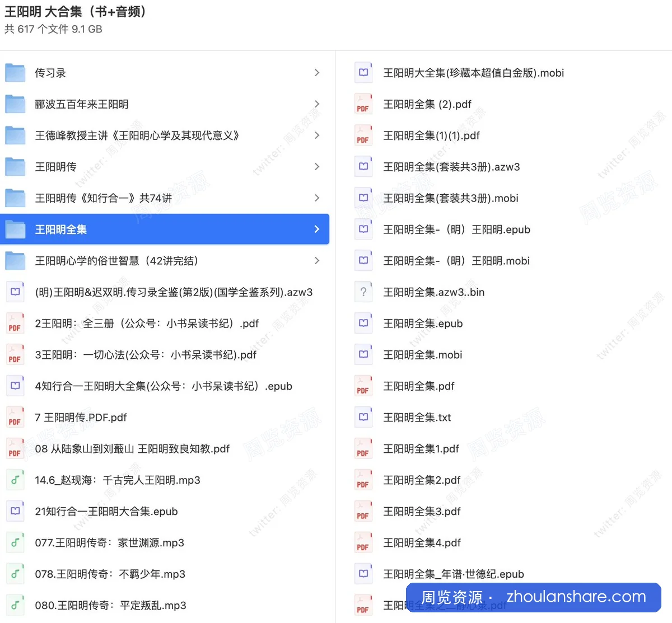The image size is (672, 623).
Task: Select file name 21知行合一王阳明大合集.epub
Action: [106, 512]
